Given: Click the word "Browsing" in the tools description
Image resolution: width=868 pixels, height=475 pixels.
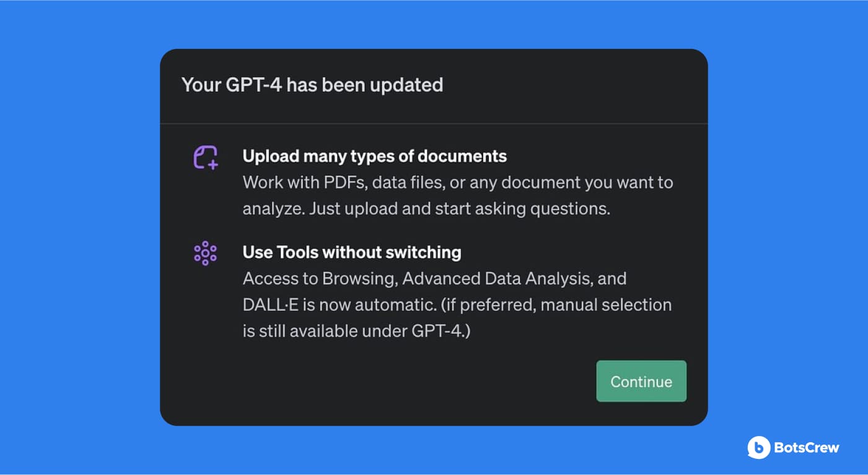Looking at the screenshot, I should pyautogui.click(x=359, y=279).
